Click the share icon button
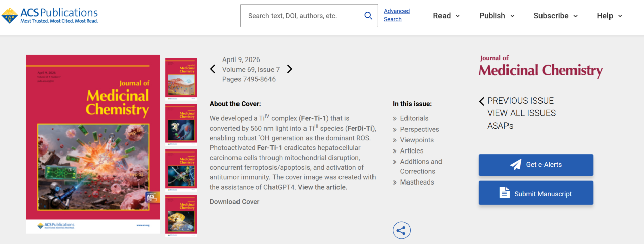This screenshot has height=244, width=644. click(x=401, y=230)
